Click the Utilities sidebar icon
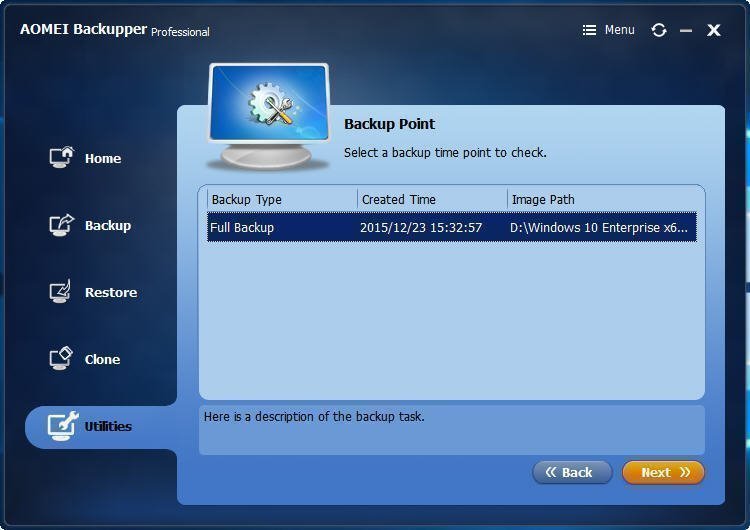Screen dimensions: 750x530 pyautogui.click(x=63, y=426)
